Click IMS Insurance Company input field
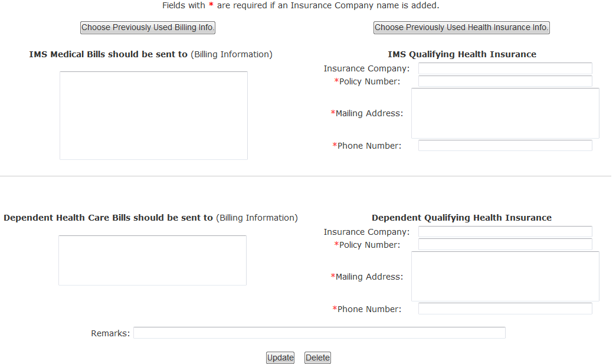The image size is (616, 364). click(x=505, y=68)
